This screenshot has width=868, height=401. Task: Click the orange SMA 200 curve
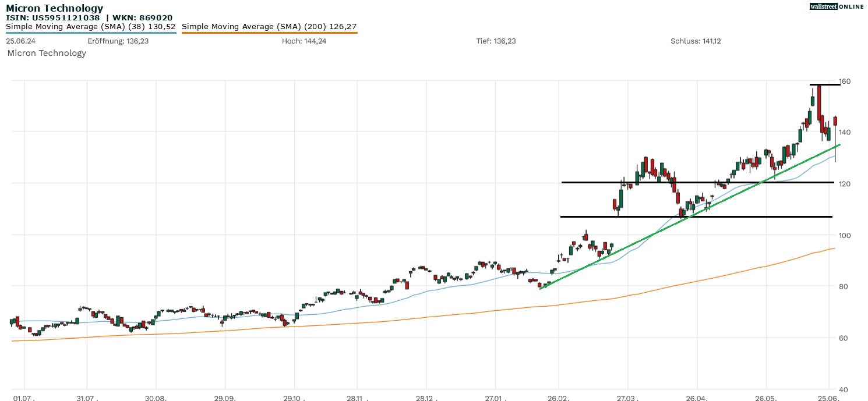(422, 317)
